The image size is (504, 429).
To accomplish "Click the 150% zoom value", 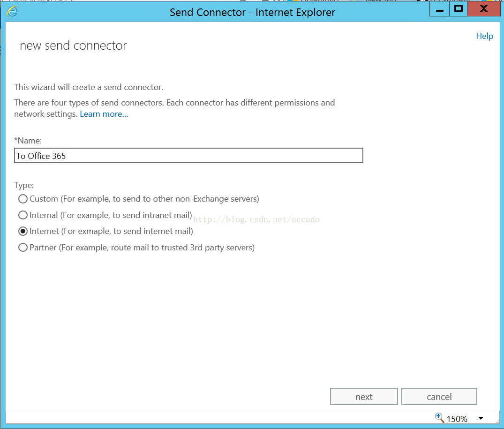I will click(x=457, y=419).
